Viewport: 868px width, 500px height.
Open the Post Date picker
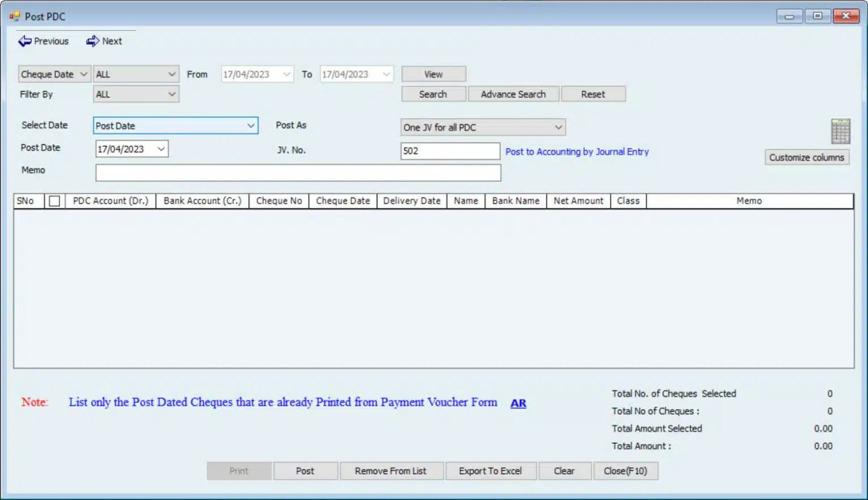(161, 149)
